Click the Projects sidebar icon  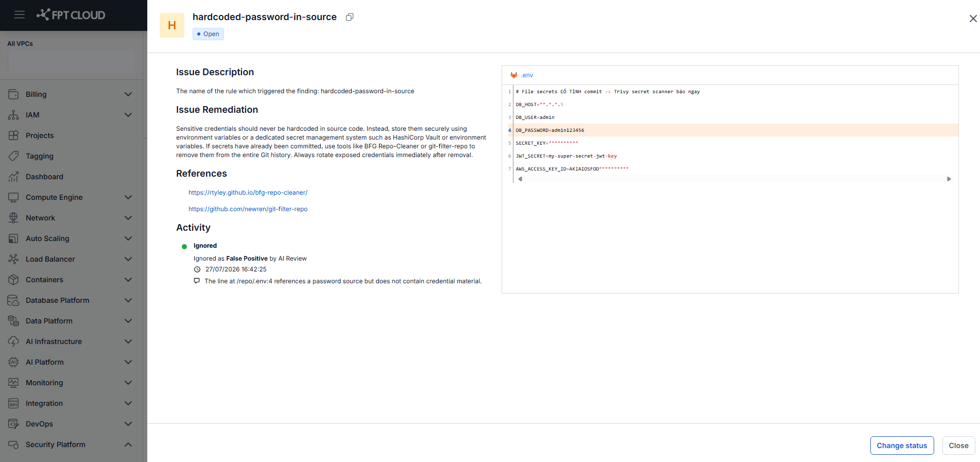tap(13, 135)
